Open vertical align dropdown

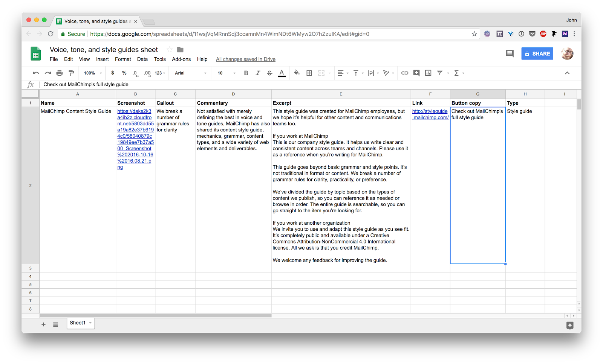358,73
